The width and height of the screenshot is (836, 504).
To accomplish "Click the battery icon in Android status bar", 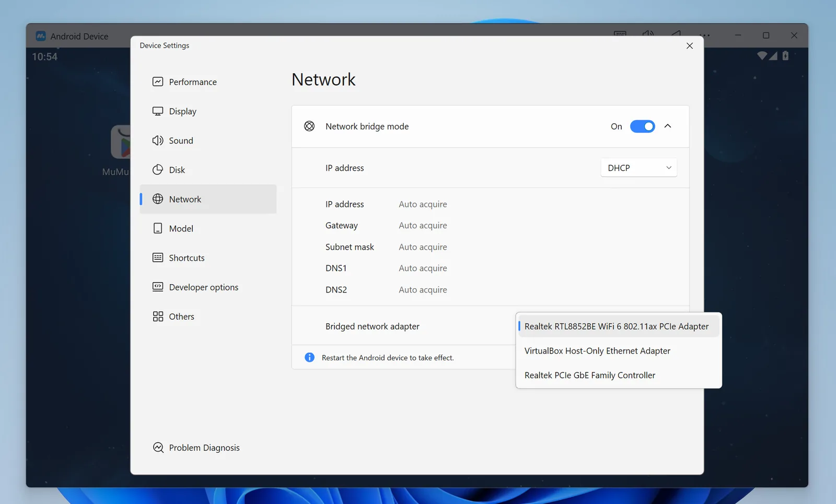I will coord(785,55).
